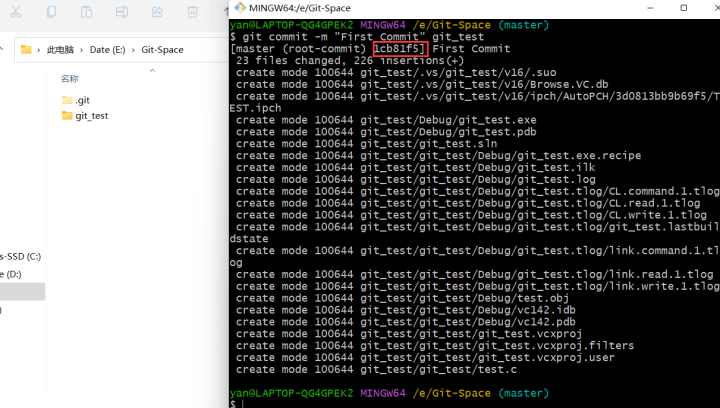Select the .git folder icon
The width and height of the screenshot is (720, 408).
67,100
